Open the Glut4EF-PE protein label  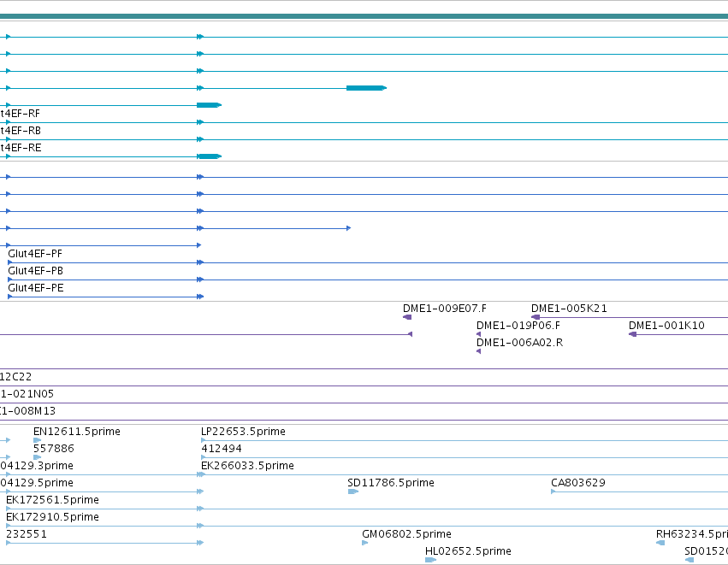36,288
